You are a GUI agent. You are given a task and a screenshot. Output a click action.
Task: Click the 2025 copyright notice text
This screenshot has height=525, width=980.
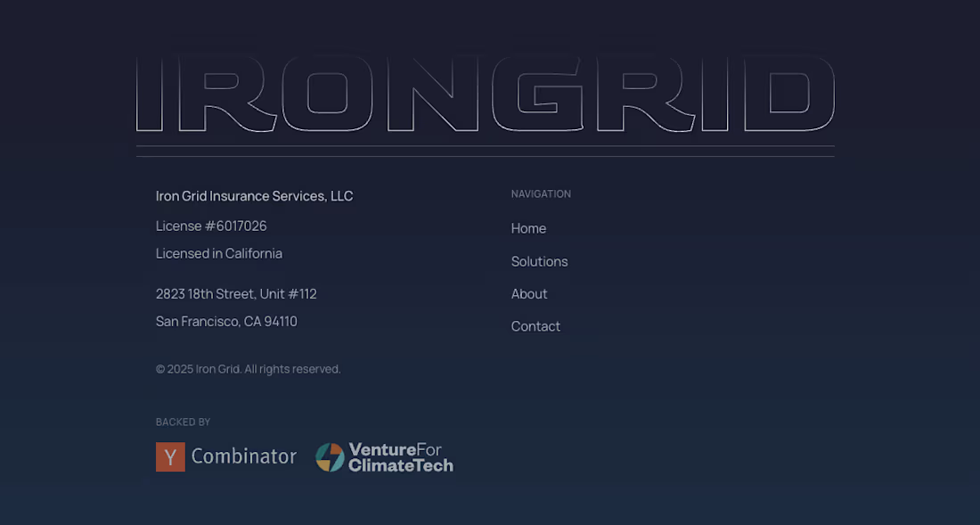click(x=248, y=368)
